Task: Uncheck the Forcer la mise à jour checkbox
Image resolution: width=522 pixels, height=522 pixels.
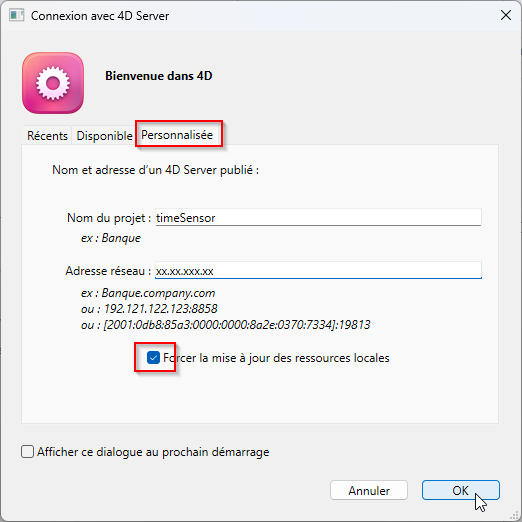Action: coord(153,358)
